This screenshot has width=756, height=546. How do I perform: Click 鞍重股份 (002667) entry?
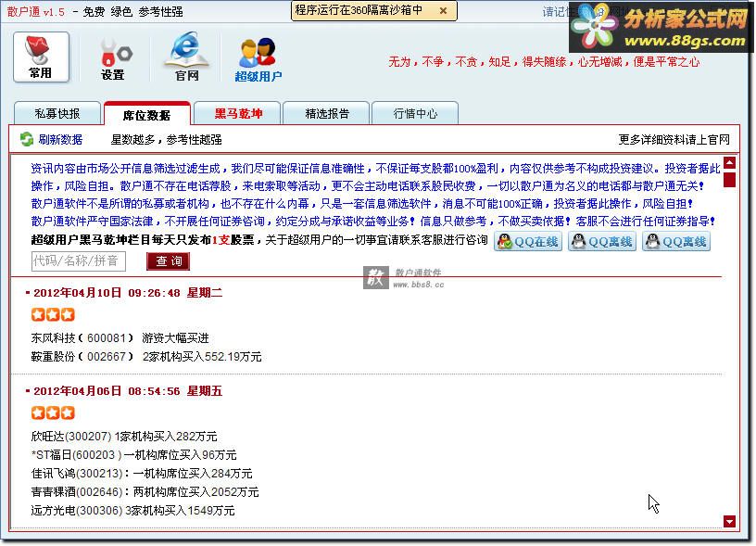[146, 357]
